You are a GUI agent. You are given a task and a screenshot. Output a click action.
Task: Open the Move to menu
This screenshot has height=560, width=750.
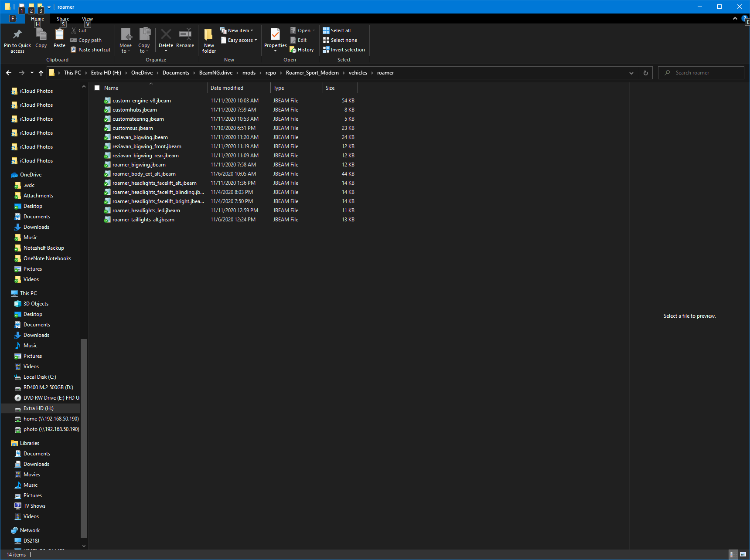click(126, 41)
